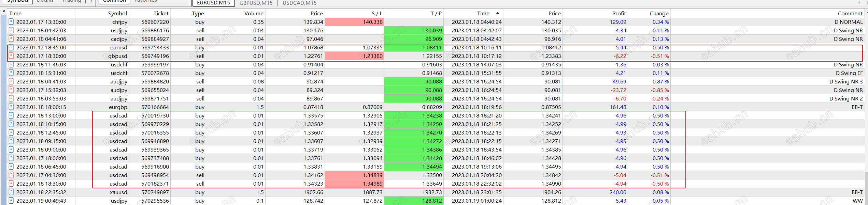Image resolution: width=868 pixels, height=205 pixels.
Task: Open the Favorites tab
Action: [x=145, y=1]
